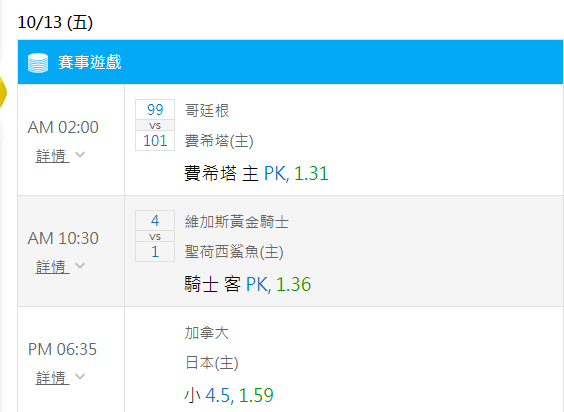Select the score 99 box for 哥廷根
Image resolution: width=564 pixels, height=412 pixels.
click(x=155, y=110)
